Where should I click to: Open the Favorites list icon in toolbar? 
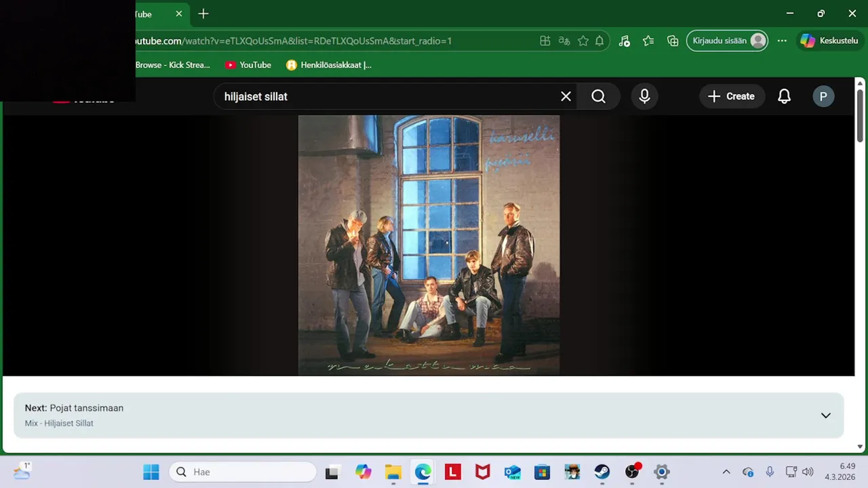coord(648,41)
